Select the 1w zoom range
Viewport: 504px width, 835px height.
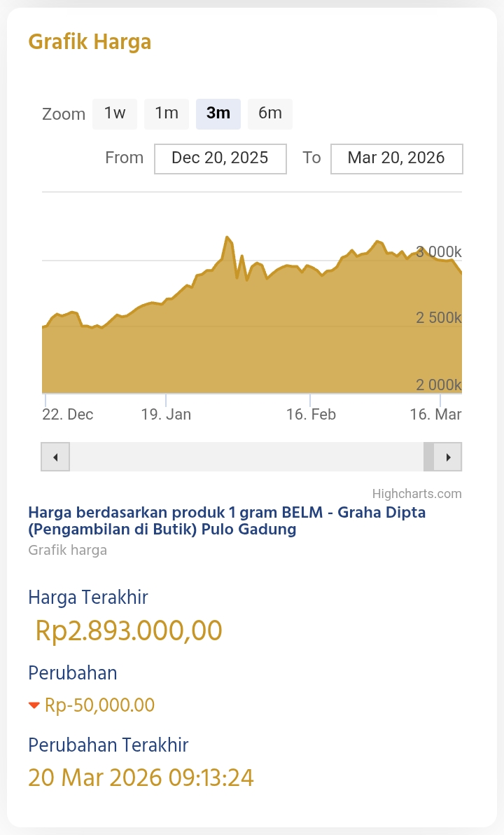[115, 113]
